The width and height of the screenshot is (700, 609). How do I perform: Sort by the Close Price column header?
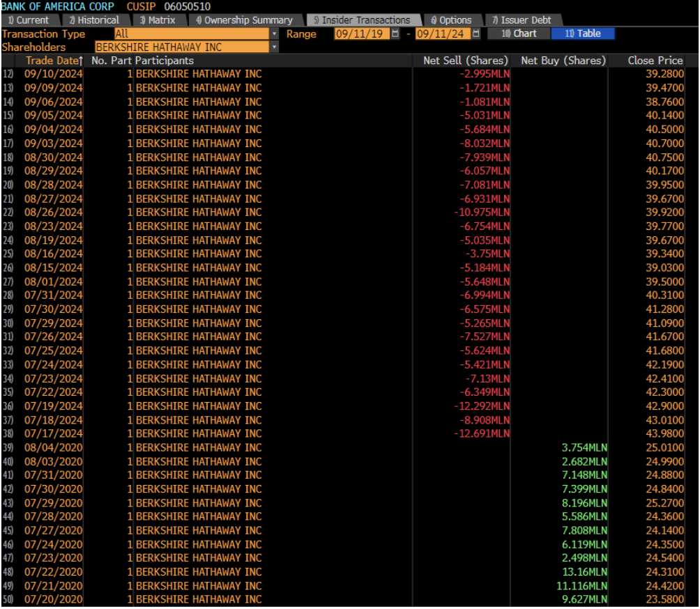pyautogui.click(x=655, y=61)
